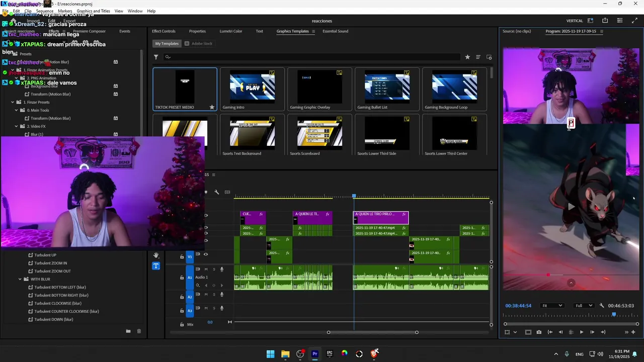This screenshot has height=362, width=644.
Task: Toggle the lock on track A2
Action: (182, 297)
